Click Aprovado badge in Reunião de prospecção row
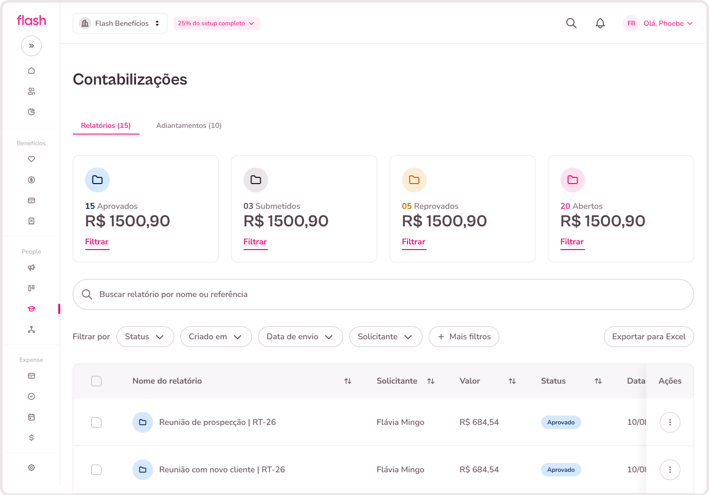 click(561, 422)
